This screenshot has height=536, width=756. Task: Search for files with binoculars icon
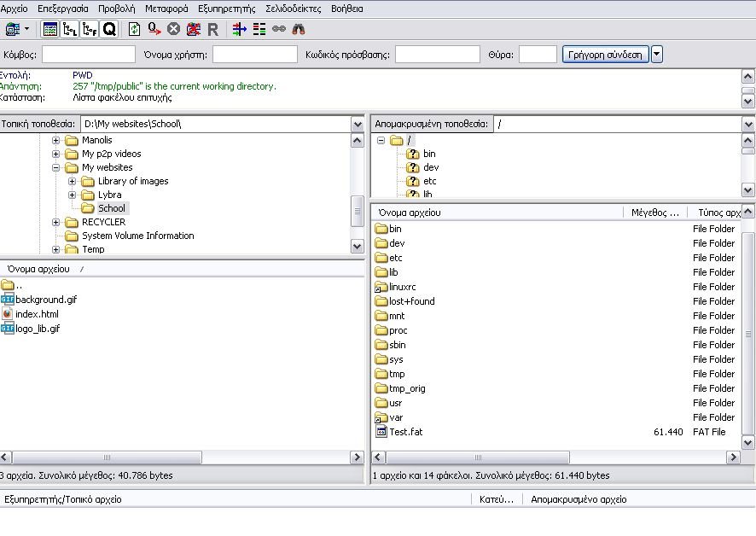(x=299, y=29)
